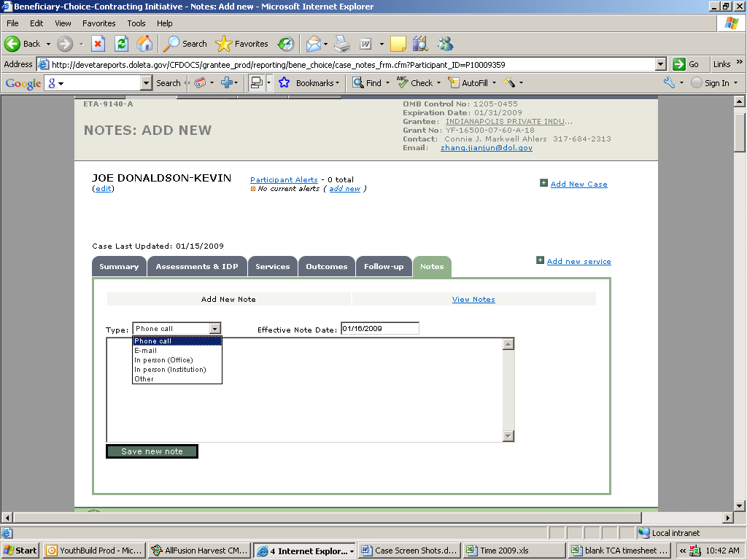Open Mail envelope toolbar icon
This screenshot has height=560, width=747.
point(314,44)
